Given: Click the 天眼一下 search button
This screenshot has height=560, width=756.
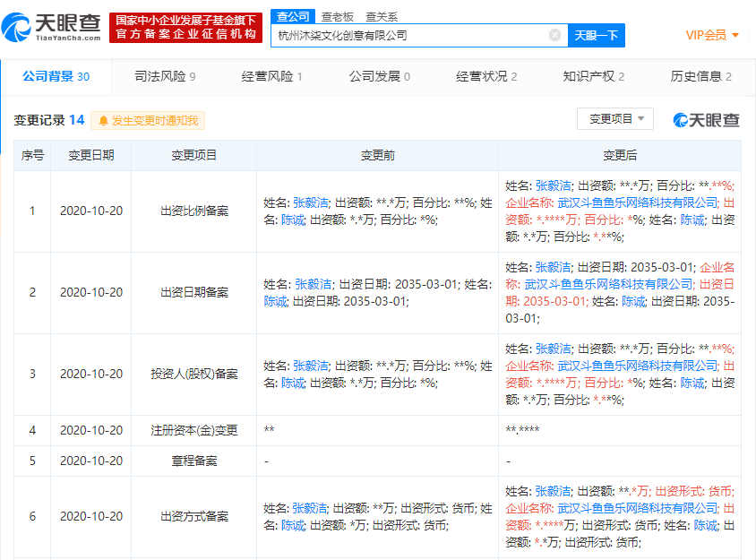Looking at the screenshot, I should pos(597,35).
